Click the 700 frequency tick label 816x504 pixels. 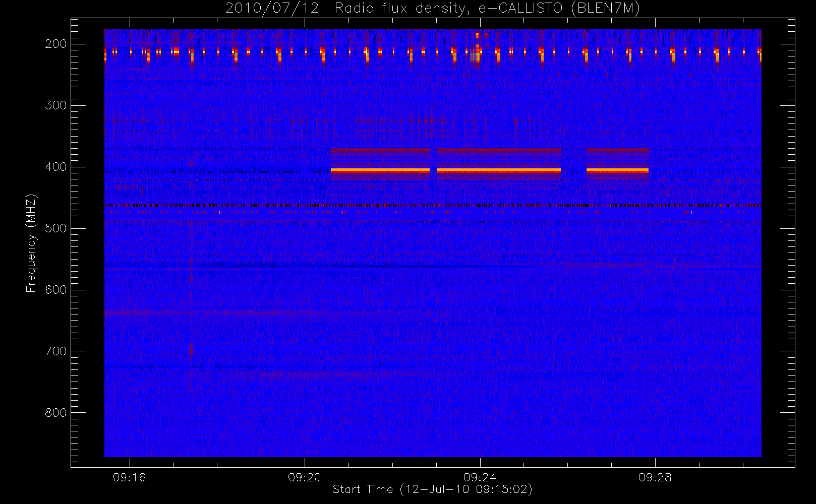click(x=56, y=351)
